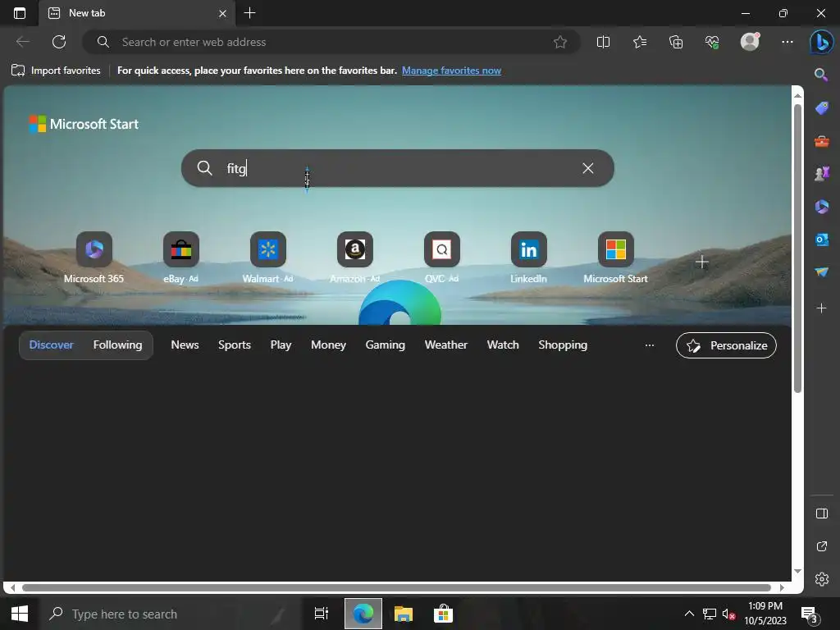Open sidebar settings gear
The height and width of the screenshot is (630, 840).
point(822,579)
